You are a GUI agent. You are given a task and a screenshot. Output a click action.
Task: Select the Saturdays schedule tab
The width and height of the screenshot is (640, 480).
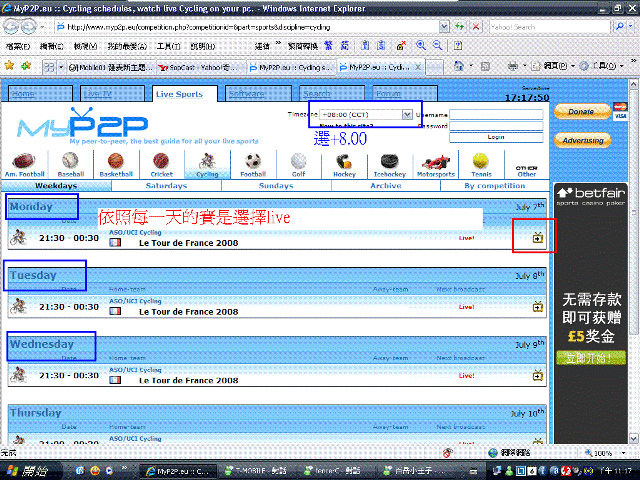166,186
